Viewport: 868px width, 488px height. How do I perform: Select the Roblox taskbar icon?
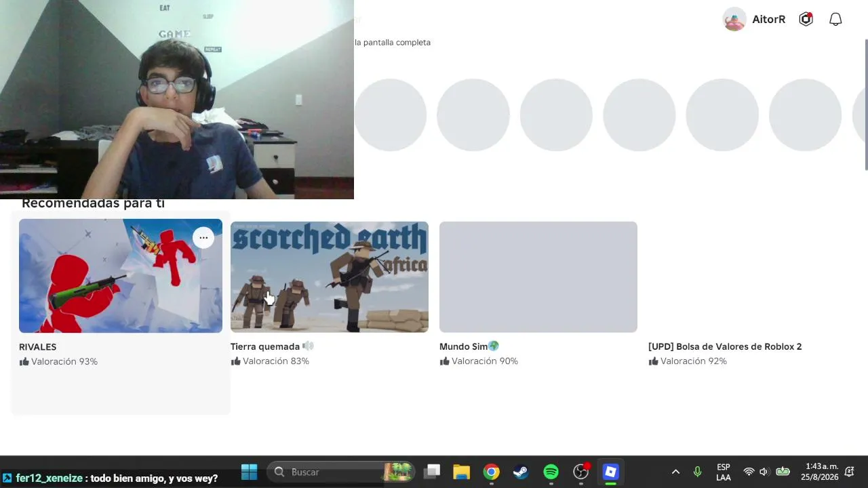tap(611, 472)
